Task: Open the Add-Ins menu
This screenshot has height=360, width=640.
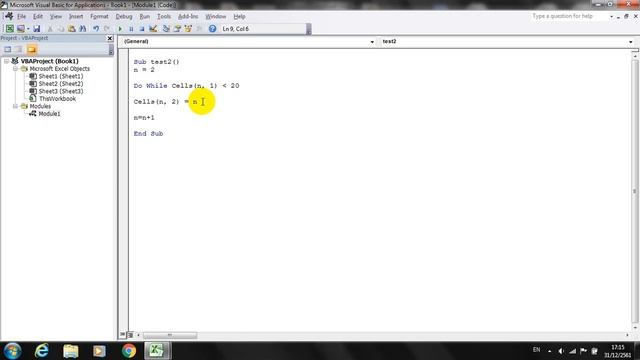Action: tap(188, 16)
